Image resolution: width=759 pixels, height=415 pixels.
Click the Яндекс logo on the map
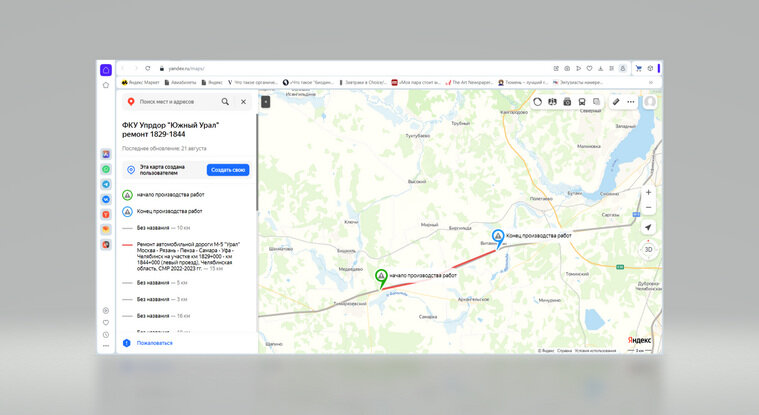point(639,340)
